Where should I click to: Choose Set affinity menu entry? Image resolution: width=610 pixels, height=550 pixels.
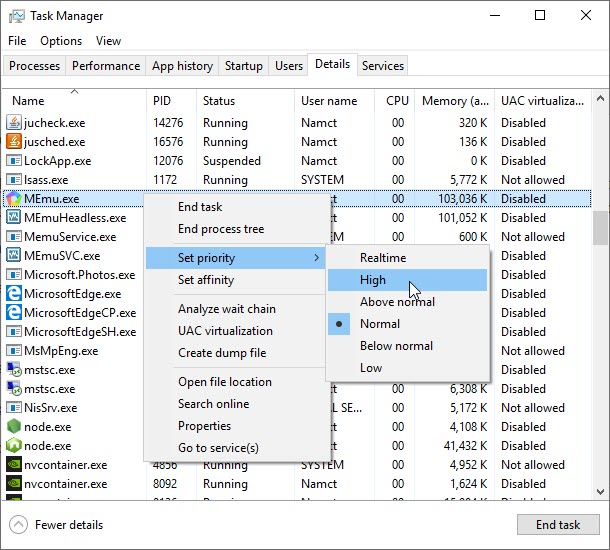tap(235, 280)
